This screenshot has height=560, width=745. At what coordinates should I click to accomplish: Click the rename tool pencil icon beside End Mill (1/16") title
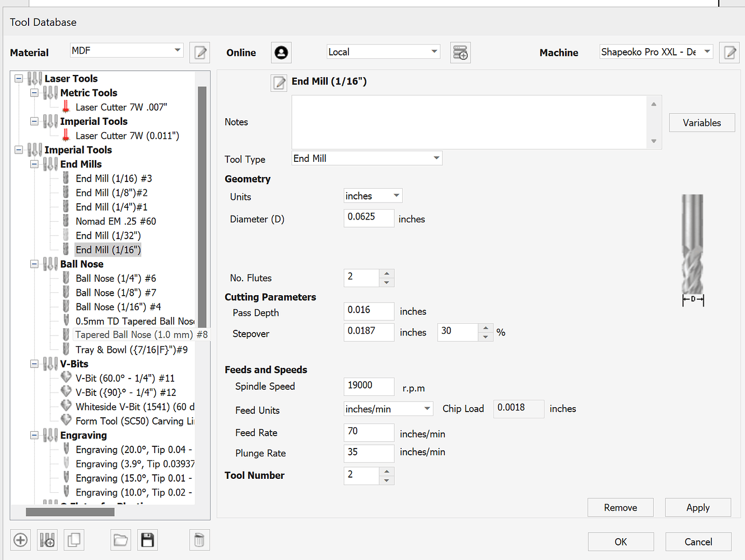coord(279,83)
